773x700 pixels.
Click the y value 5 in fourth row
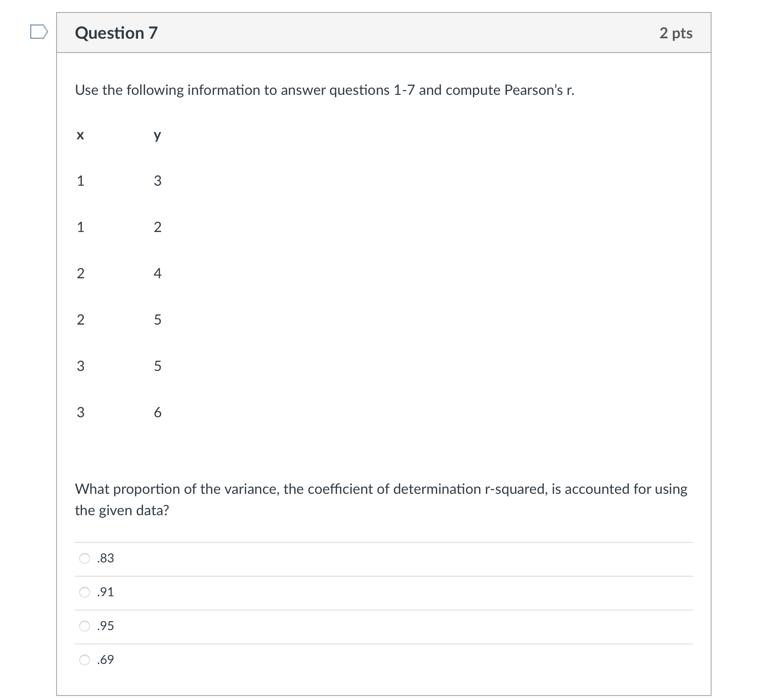coord(157,320)
